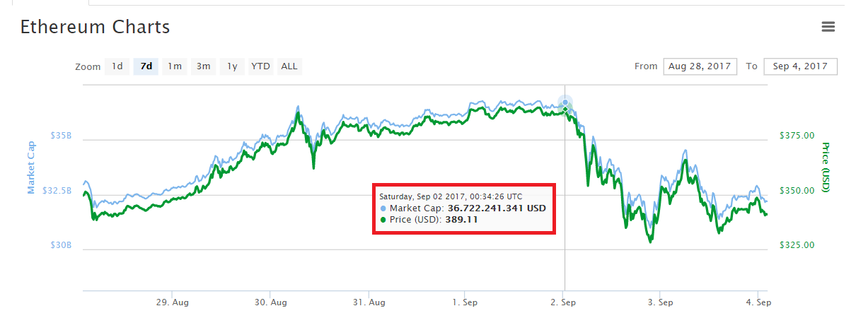Click the $375.00 right axis label

click(797, 135)
